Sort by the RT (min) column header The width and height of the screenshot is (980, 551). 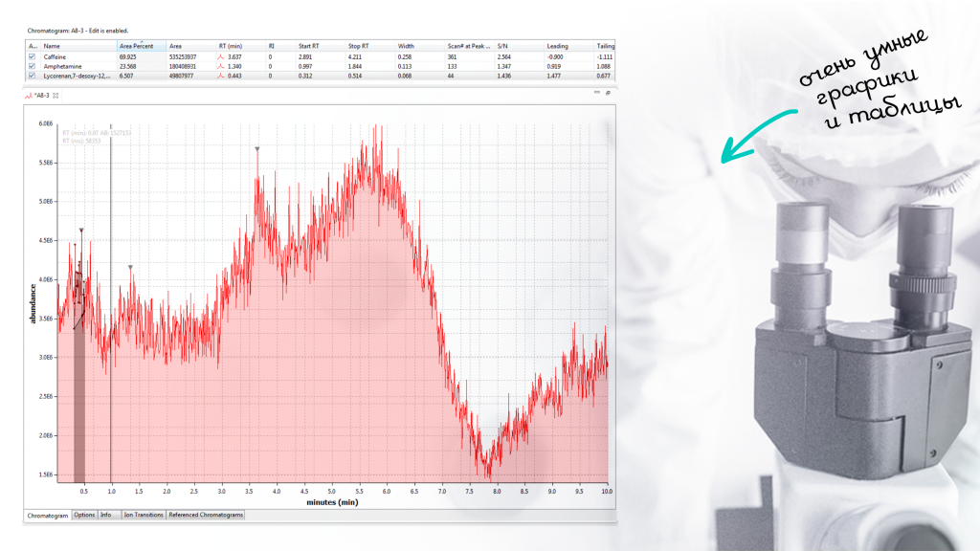pos(228,46)
